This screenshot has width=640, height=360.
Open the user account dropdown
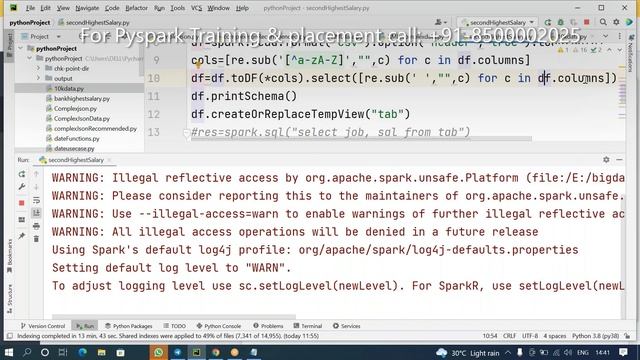(x=441, y=22)
